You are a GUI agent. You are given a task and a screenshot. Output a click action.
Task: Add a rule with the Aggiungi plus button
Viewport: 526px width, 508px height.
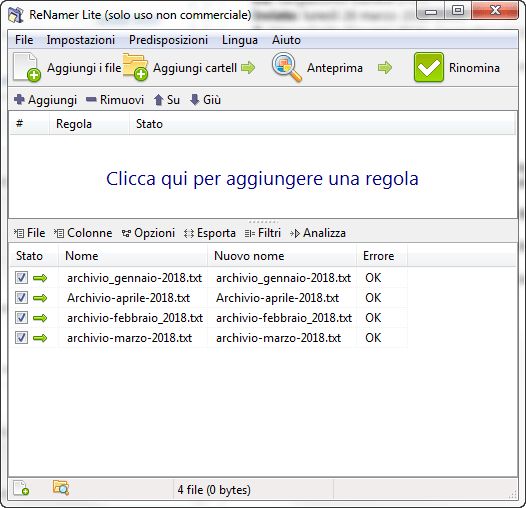tap(45, 100)
